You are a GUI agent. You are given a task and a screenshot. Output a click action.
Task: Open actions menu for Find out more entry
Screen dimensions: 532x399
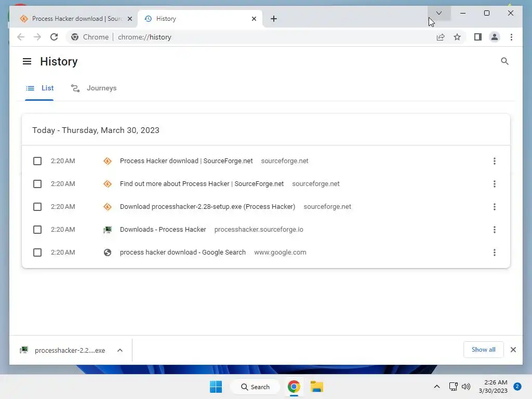(495, 184)
